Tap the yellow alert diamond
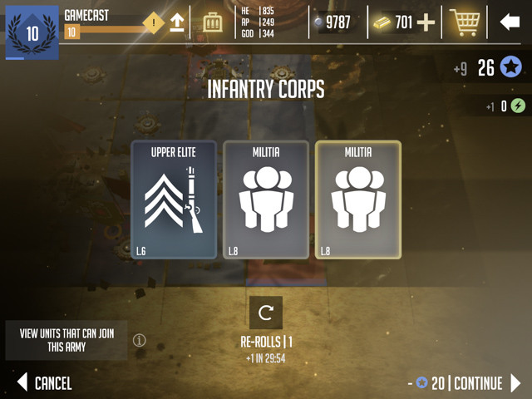532x399 pixels. point(154,22)
